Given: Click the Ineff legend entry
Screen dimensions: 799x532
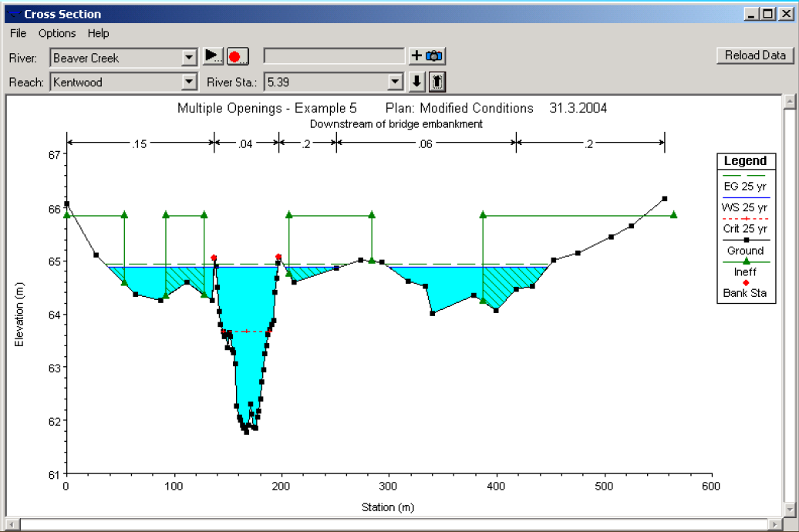Looking at the screenshot, I should pos(745,271).
